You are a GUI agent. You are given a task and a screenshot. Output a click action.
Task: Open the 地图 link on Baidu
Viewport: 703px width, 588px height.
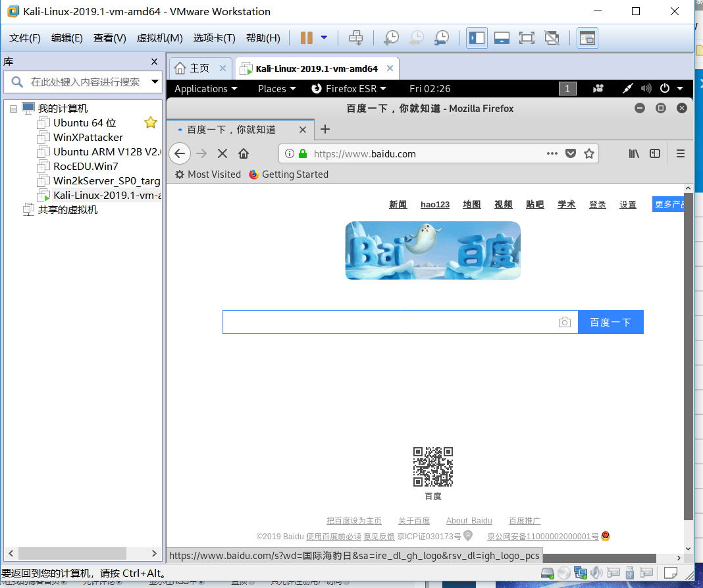click(472, 205)
